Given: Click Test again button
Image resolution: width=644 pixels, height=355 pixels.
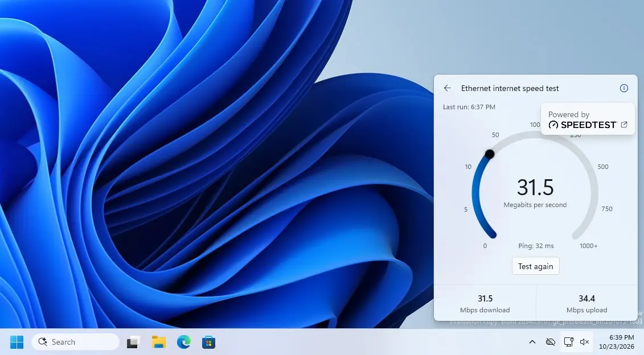Looking at the screenshot, I should [536, 266].
